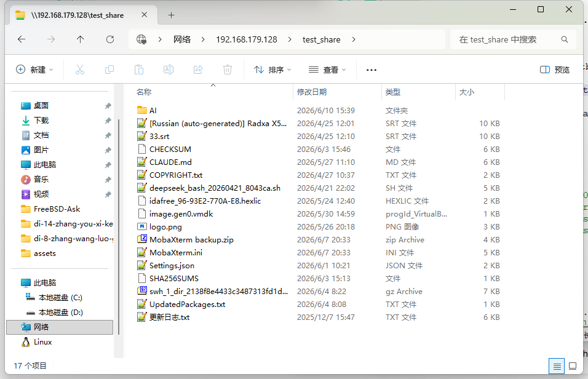
Task: Open the Linux penguin sidebar item
Action: pyautogui.click(x=37, y=342)
